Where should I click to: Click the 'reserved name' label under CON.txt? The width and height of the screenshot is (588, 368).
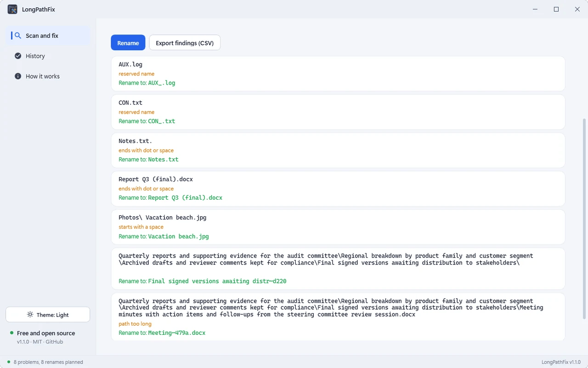coord(136,112)
